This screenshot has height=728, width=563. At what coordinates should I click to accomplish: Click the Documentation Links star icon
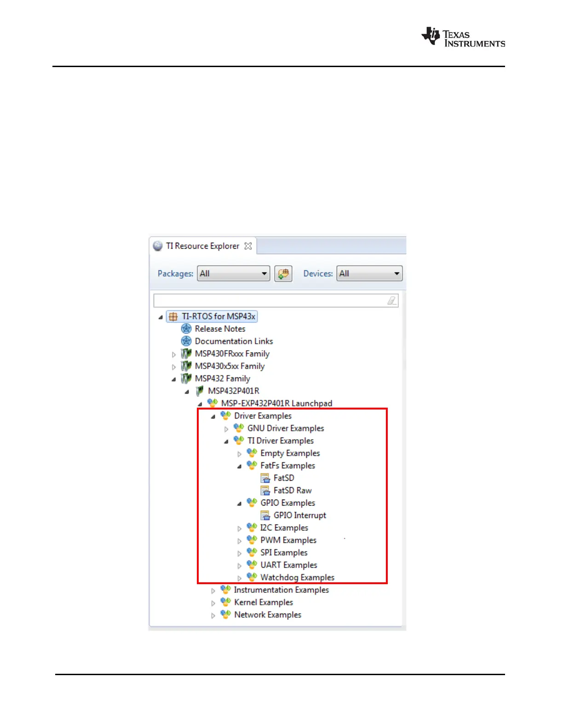(186, 341)
